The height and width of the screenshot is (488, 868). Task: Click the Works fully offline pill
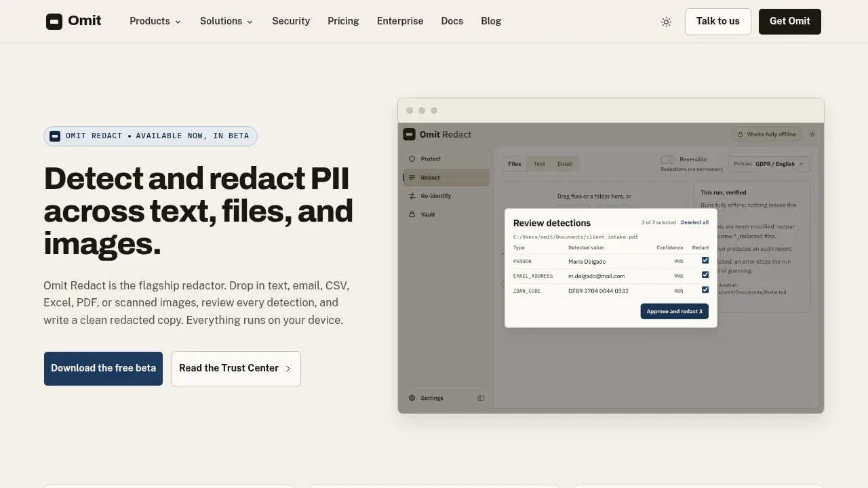coord(766,134)
